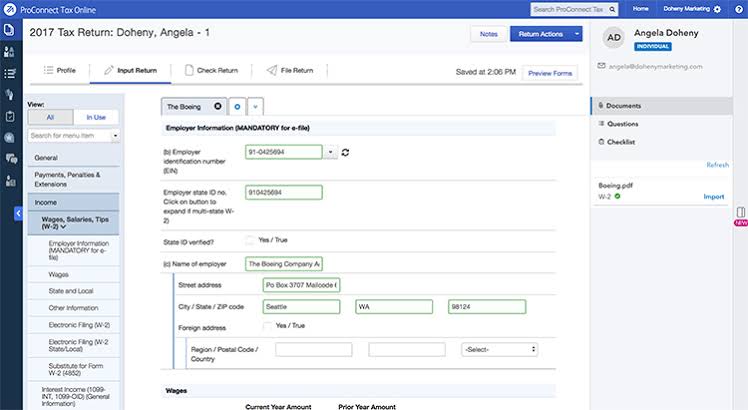This screenshot has height=410, width=748.
Task: Select General in the left menu
Action: (x=74, y=158)
